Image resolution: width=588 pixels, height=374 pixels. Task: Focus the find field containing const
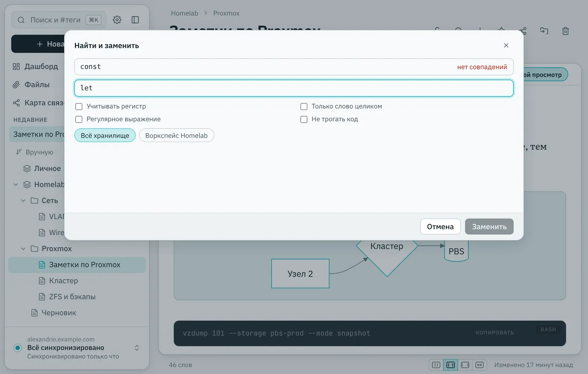[294, 67]
